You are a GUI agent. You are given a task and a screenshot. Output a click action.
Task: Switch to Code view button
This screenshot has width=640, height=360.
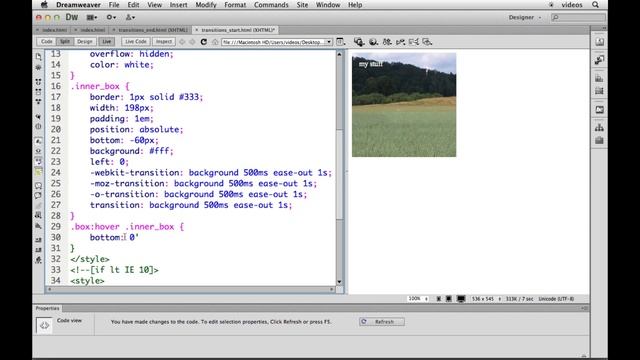[x=47, y=42]
